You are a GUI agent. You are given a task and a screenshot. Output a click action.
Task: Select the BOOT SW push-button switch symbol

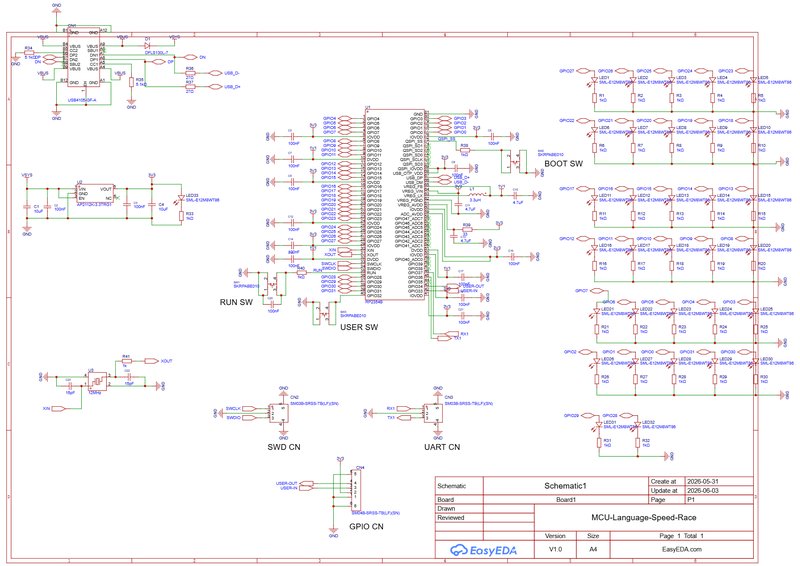[513, 160]
